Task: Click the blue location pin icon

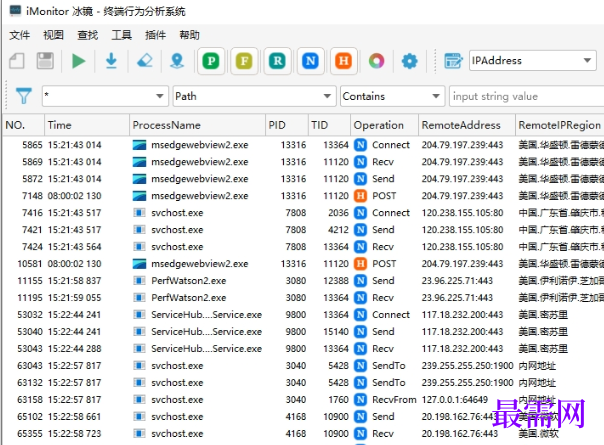Action: pyautogui.click(x=177, y=61)
